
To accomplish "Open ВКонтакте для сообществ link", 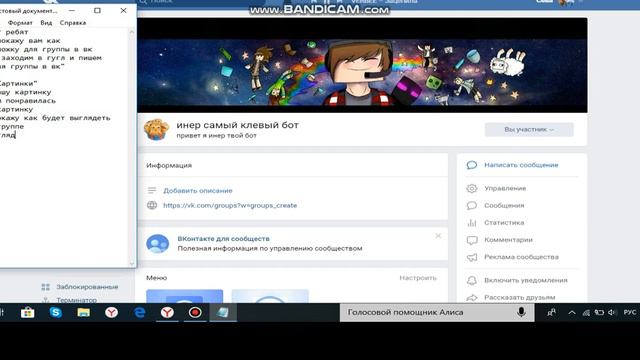I will click(x=223, y=238).
